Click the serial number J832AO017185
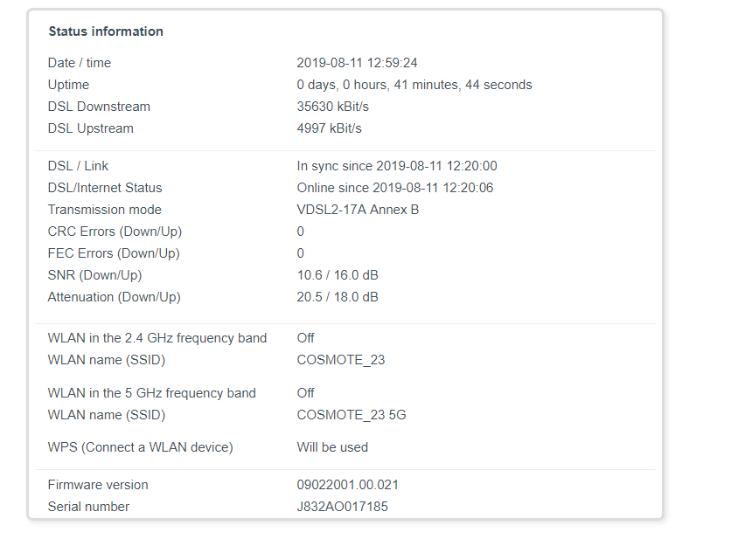This screenshot has width=731, height=560. [x=342, y=507]
